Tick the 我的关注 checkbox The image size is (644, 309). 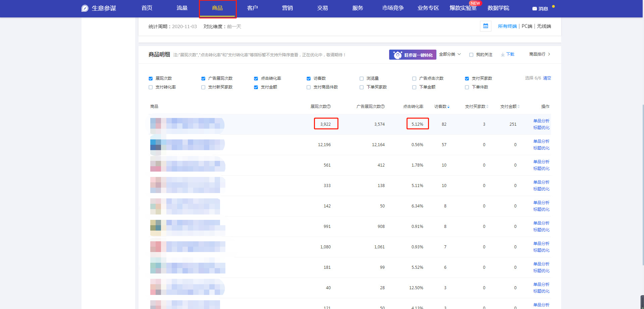pyautogui.click(x=471, y=55)
